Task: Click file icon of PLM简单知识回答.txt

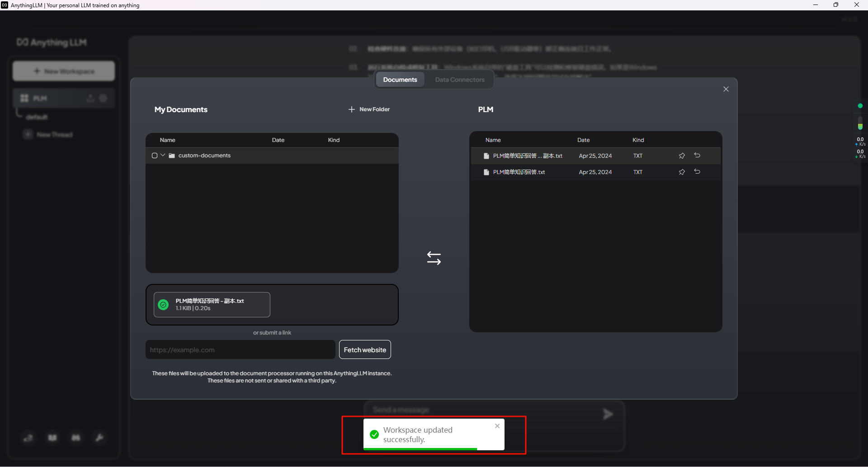Action: [x=486, y=172]
